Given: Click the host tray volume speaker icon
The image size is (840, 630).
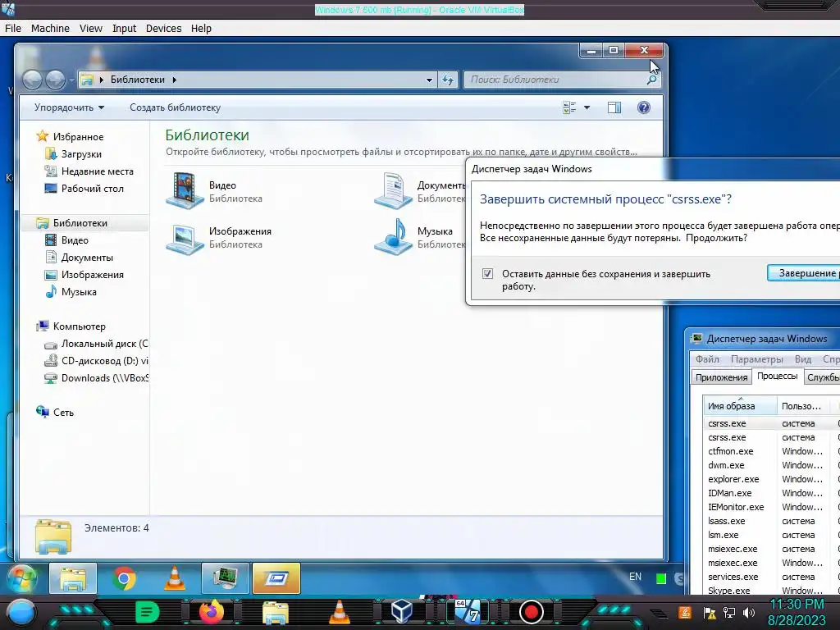Looking at the screenshot, I should [749, 612].
